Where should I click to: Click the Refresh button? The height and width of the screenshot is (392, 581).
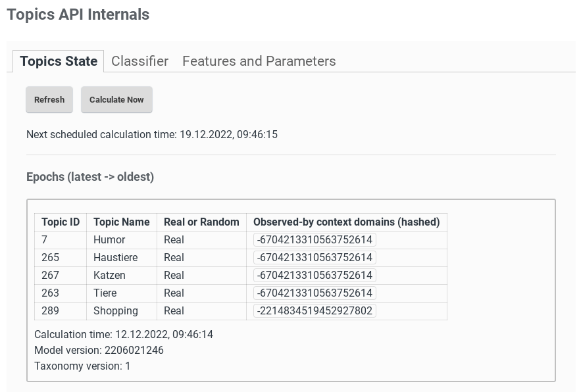click(x=49, y=100)
